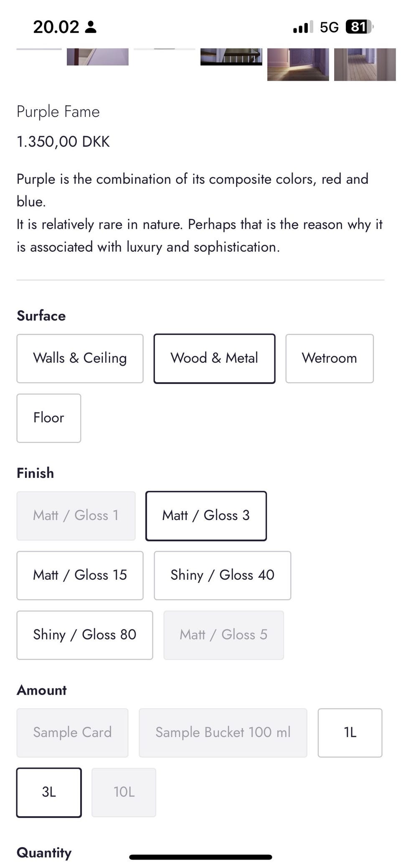Viewport: 401px width, 868px height.
Task: Open the far-right hallway thumbnail image
Action: 365,64
